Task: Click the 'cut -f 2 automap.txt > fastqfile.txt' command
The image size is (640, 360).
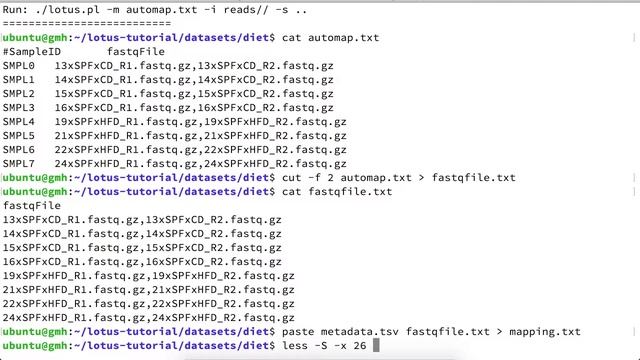Action: [x=399, y=178]
